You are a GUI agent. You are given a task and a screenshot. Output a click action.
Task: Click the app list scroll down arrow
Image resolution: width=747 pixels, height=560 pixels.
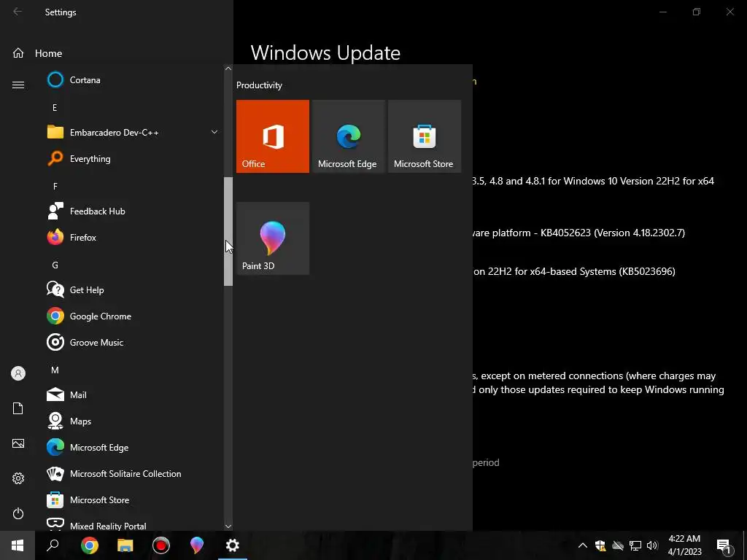[x=228, y=526]
